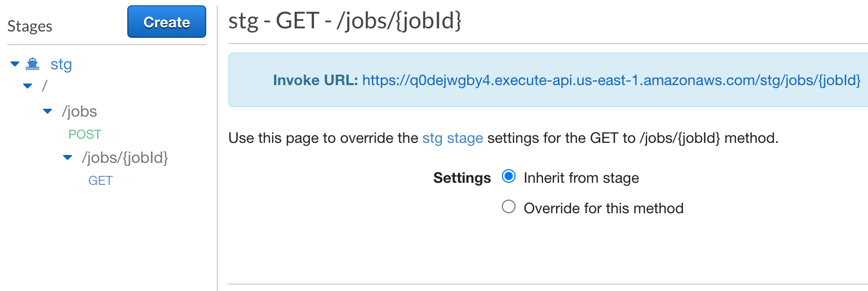
Task: Collapse the root slash resource node
Action: tap(27, 86)
